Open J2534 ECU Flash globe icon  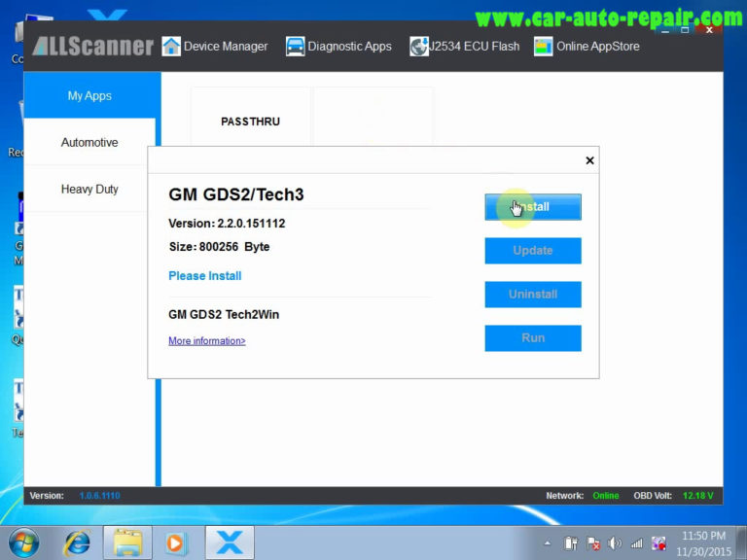pyautogui.click(x=419, y=47)
